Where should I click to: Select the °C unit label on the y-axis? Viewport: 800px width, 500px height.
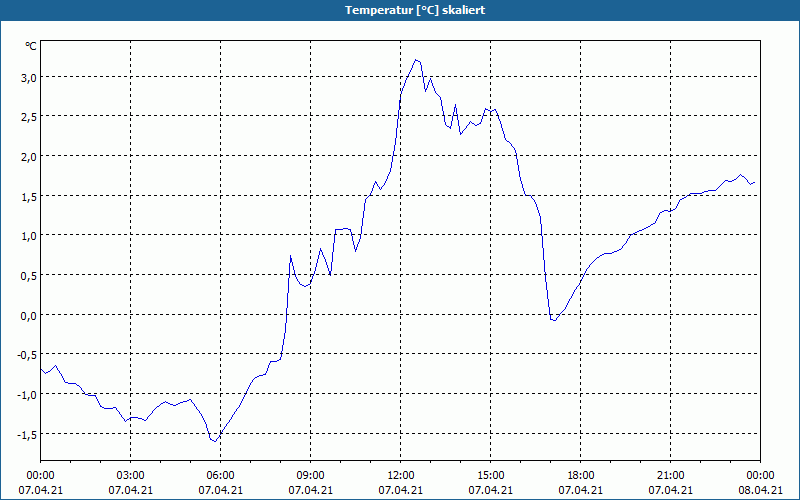tap(31, 46)
